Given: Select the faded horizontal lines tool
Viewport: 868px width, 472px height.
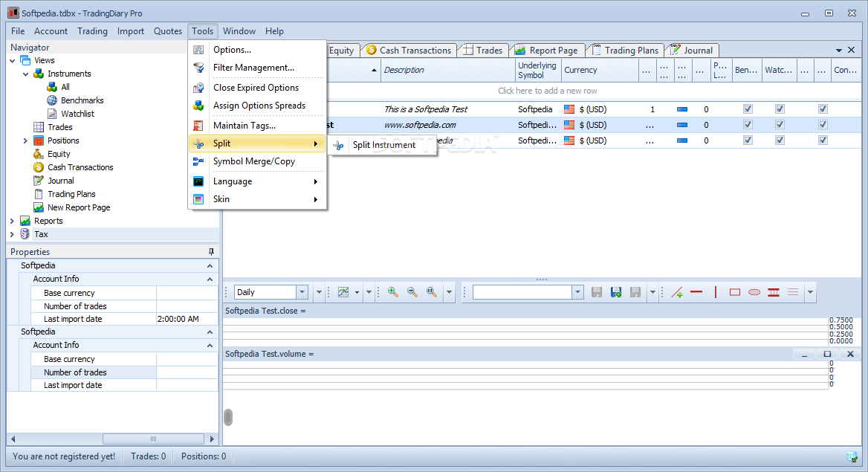Looking at the screenshot, I should [793, 292].
